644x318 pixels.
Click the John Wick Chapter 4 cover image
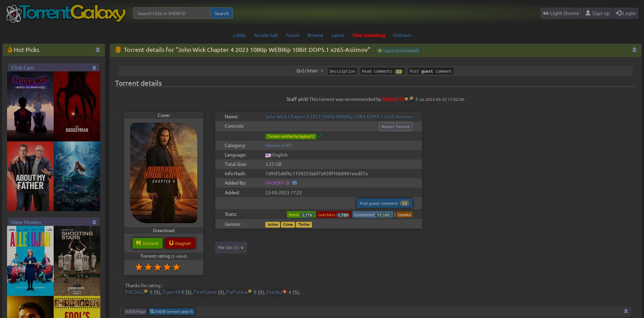164,173
